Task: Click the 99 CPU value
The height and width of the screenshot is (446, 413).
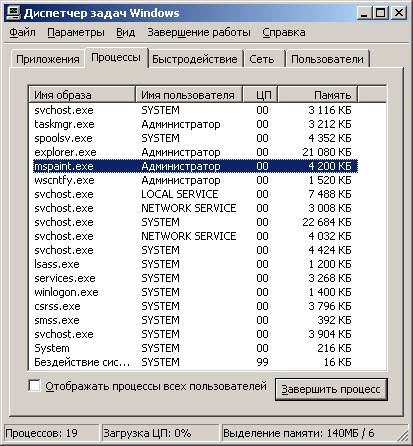Action: click(x=262, y=362)
